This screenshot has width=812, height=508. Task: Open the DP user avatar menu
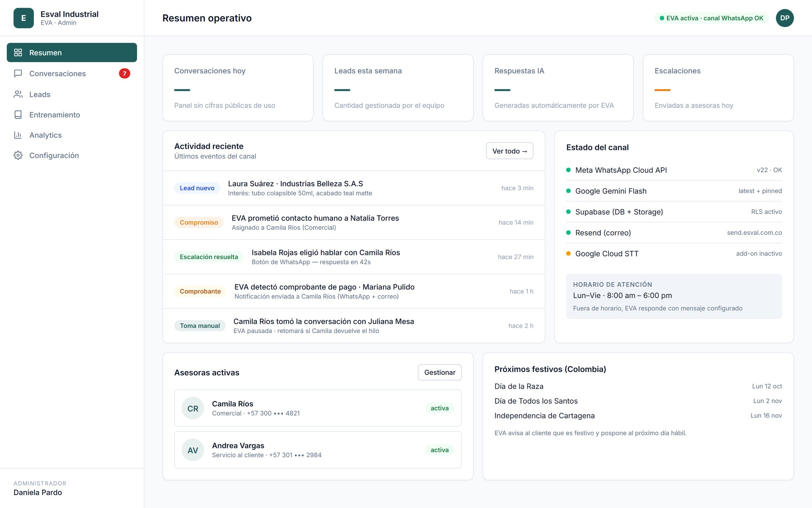pyautogui.click(x=785, y=18)
